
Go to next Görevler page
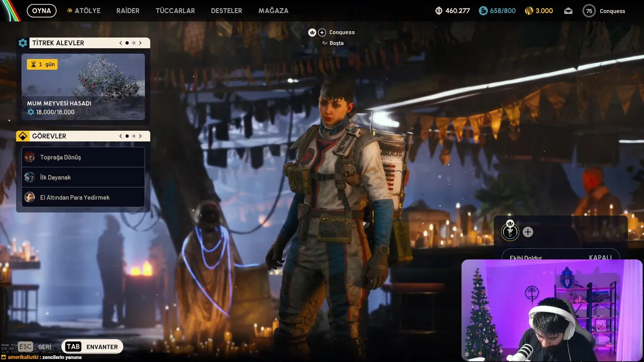(140, 136)
